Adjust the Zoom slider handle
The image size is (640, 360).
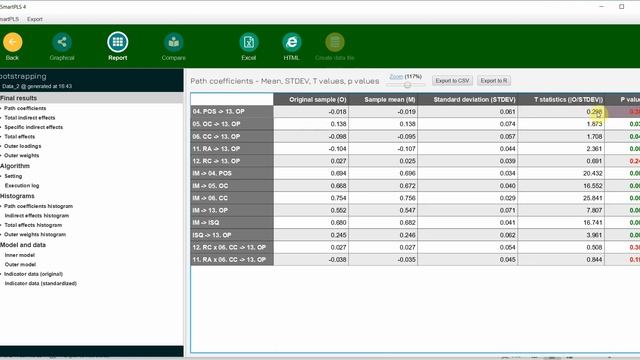click(407, 85)
